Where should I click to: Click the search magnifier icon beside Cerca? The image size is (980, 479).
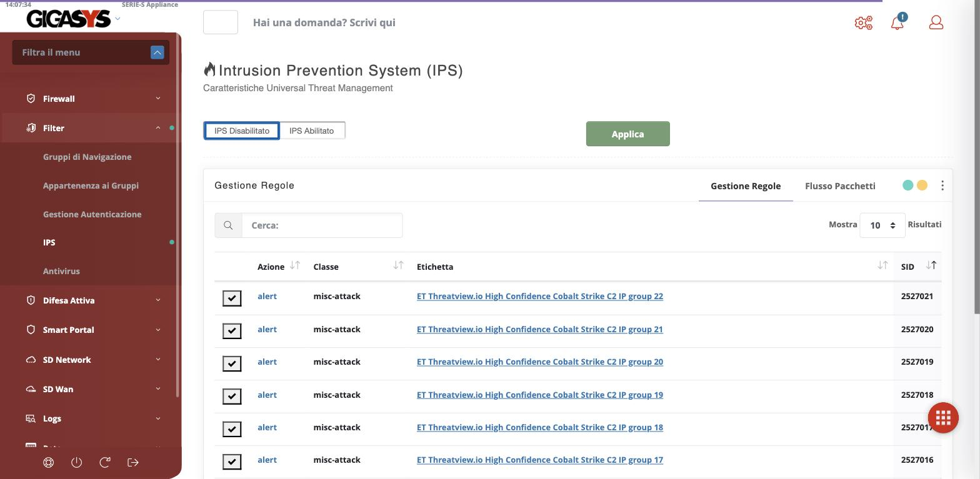[x=228, y=225]
